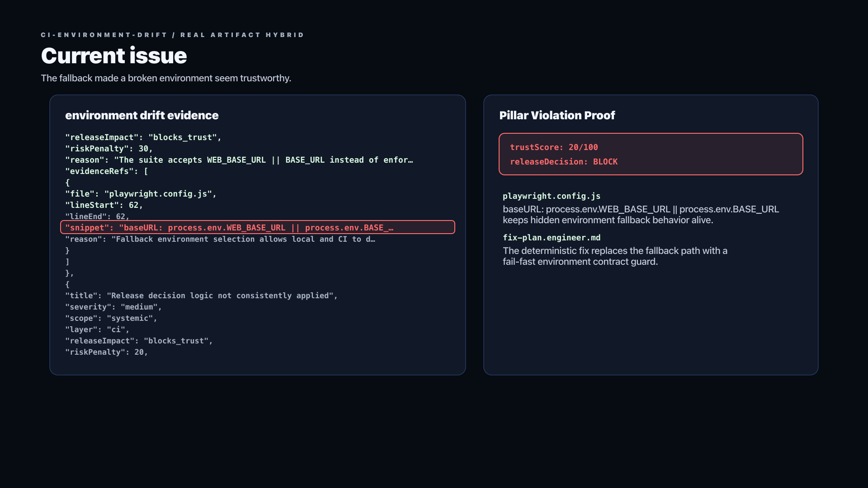Image resolution: width=868 pixels, height=488 pixels.
Task: Click the 'releaseDecision: BLOCK' value
Action: tap(564, 162)
